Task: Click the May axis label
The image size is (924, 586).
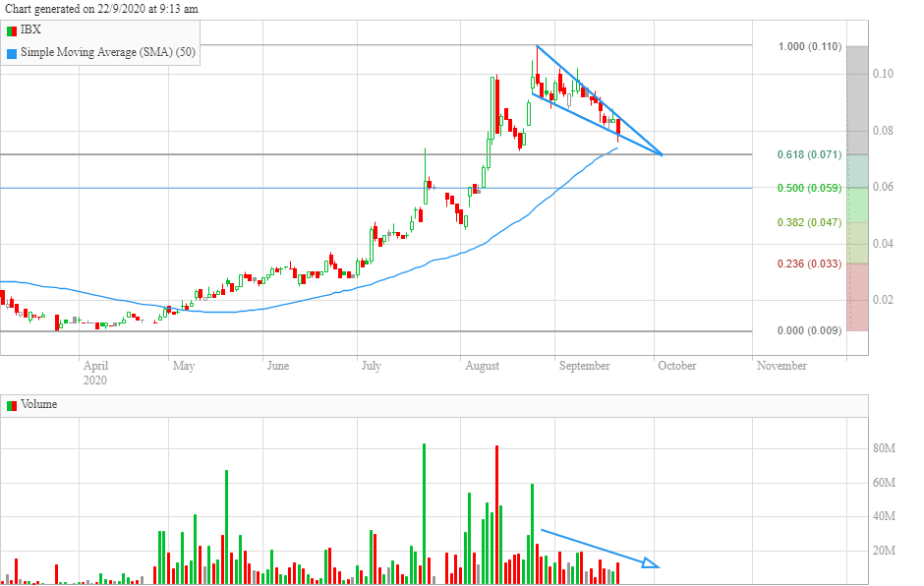Action: [184, 366]
